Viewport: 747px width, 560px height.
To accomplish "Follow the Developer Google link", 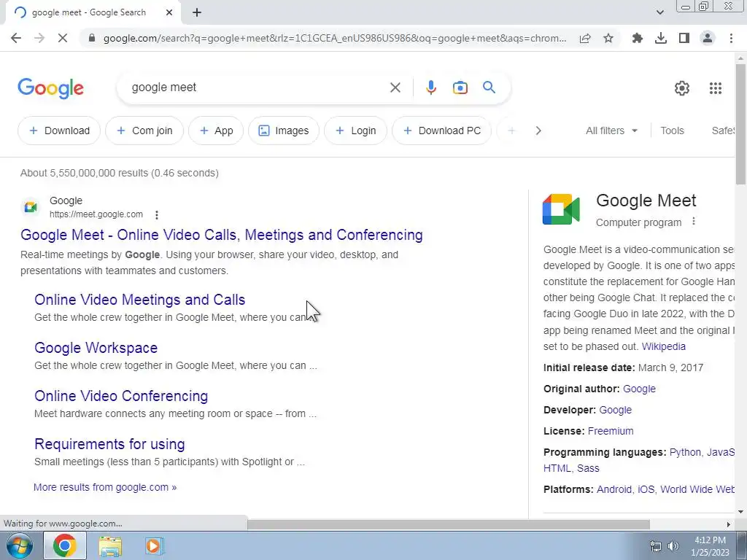I will point(615,410).
